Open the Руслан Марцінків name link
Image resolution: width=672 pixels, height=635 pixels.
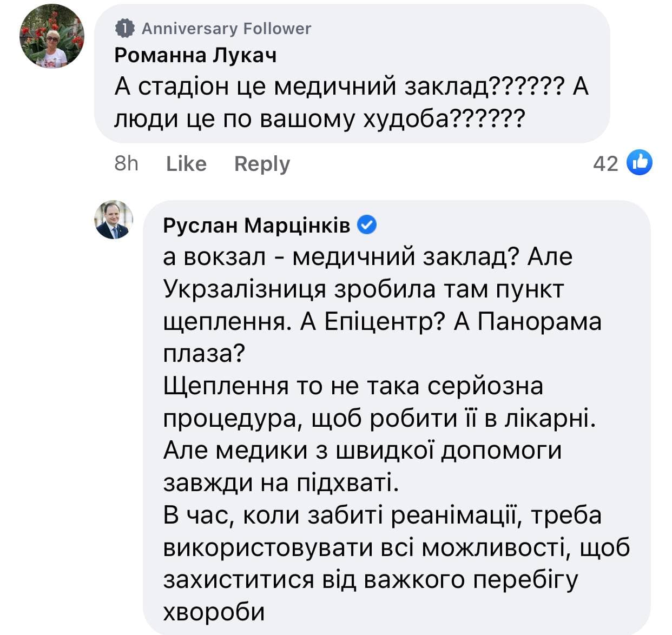[x=256, y=225]
